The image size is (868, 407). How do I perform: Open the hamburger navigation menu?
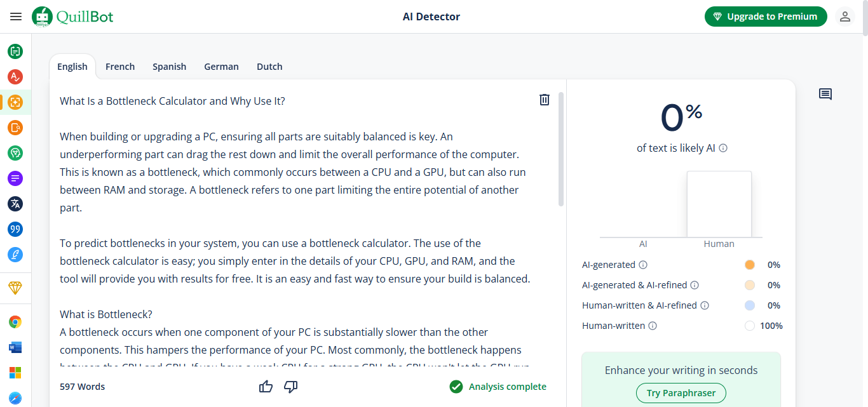tap(16, 17)
